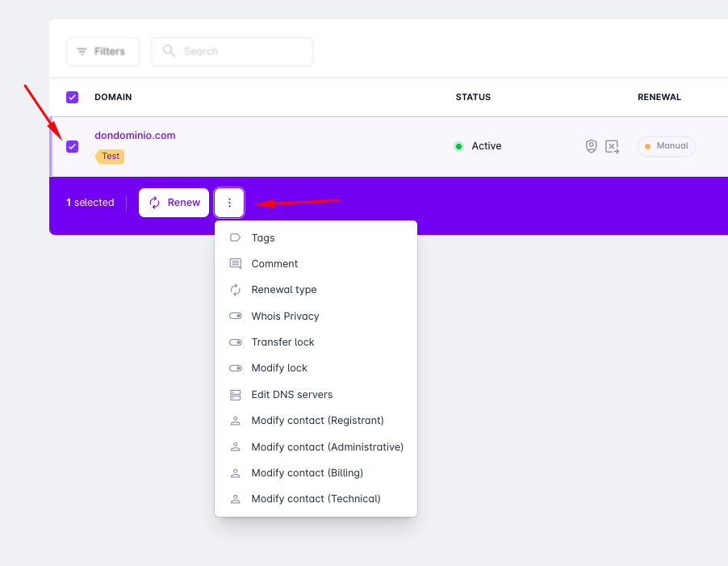The image size is (728, 566).
Task: Click the Whois privacy shield icon
Action: click(592, 146)
